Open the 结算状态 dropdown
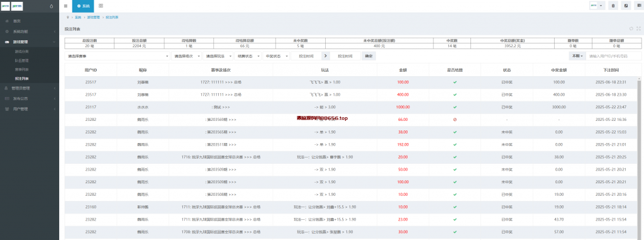The image size is (644, 240). click(x=248, y=56)
